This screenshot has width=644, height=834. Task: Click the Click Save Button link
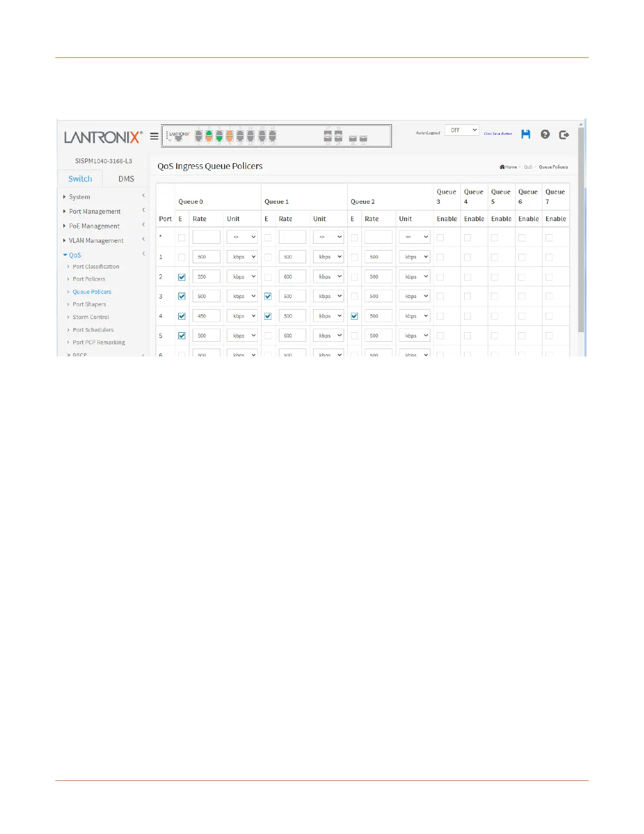tap(498, 134)
